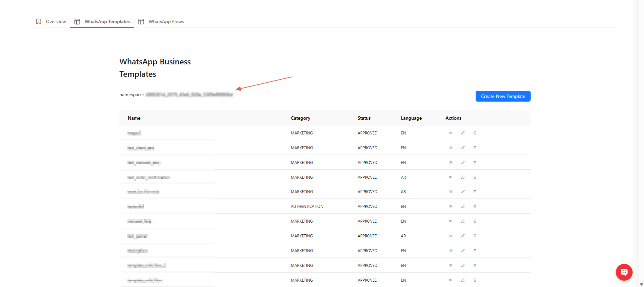
Task: Select the AUTHENTICATION category cell
Action: [307, 207]
